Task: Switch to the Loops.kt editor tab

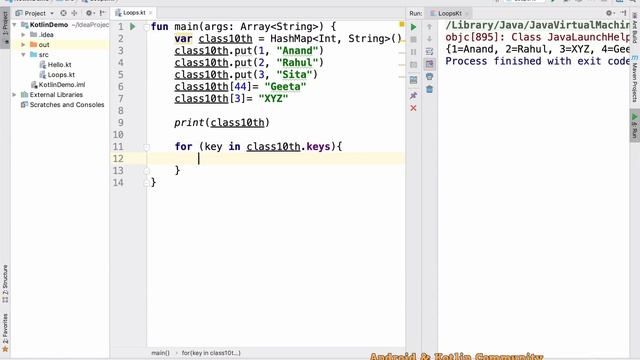Action: 134,13
